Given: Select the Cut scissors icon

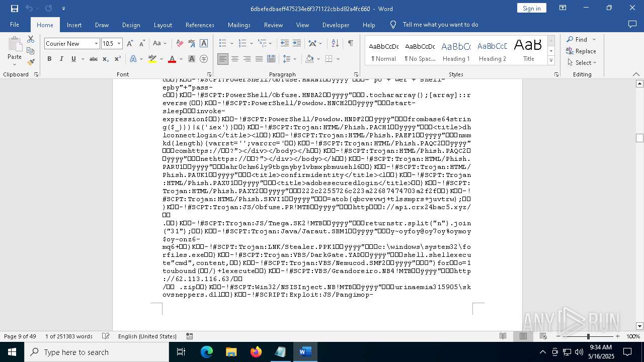Looking at the screenshot, I should [x=31, y=39].
